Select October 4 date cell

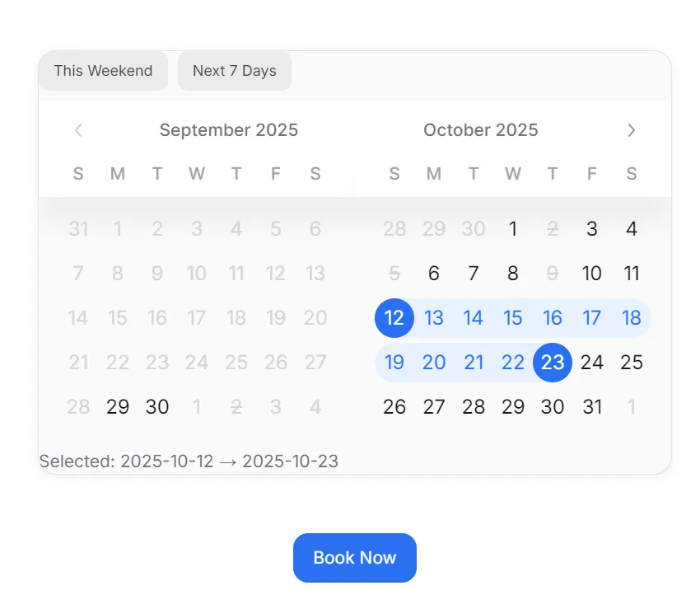632,229
